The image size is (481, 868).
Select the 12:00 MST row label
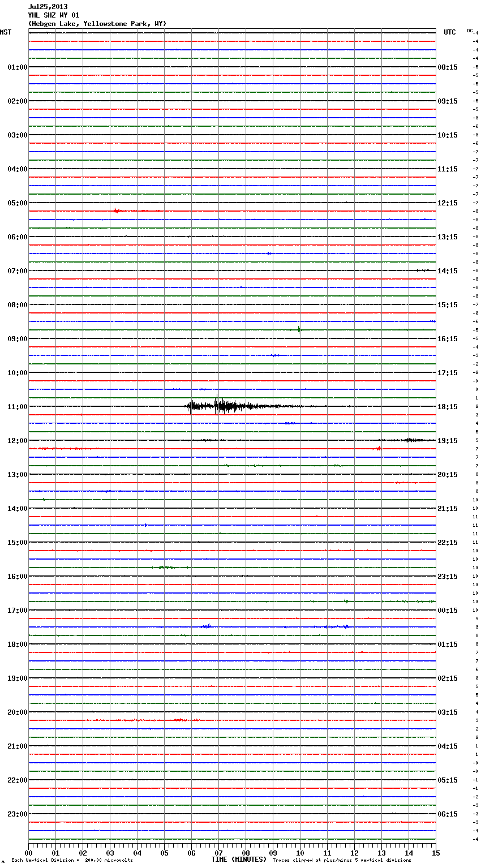click(x=17, y=441)
